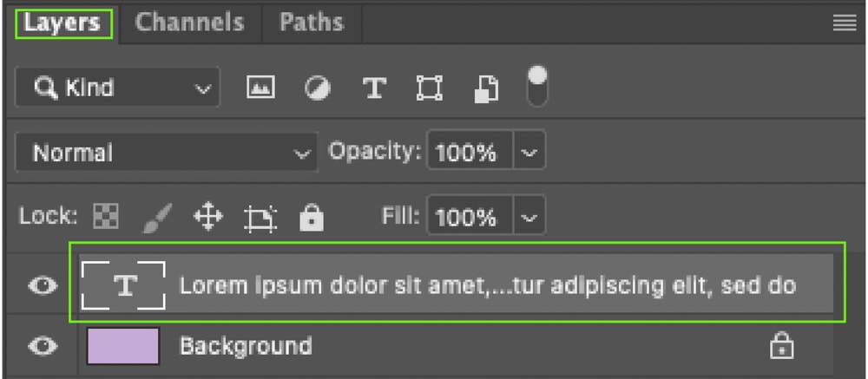The image size is (868, 379).
Task: Lock position move arrows icon
Action: pos(208,217)
